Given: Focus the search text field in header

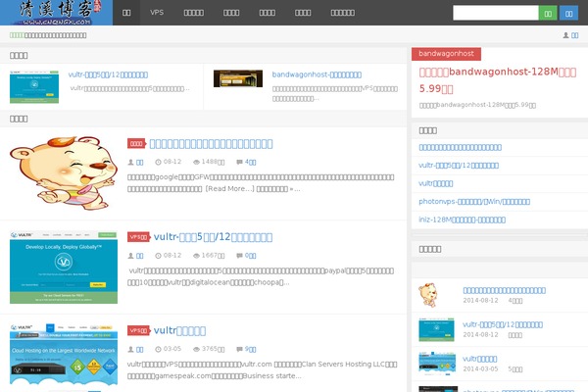Looking at the screenshot, I should pos(495,13).
